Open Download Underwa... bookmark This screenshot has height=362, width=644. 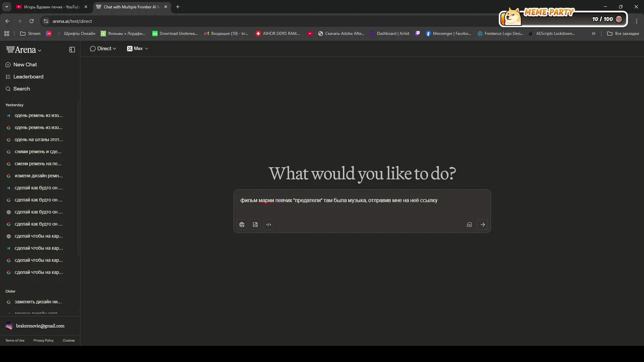click(175, 34)
